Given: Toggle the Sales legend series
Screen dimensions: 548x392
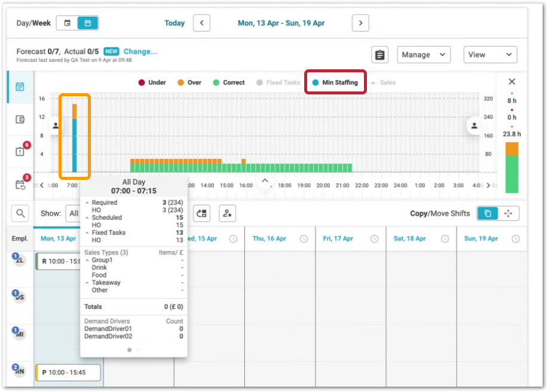Looking at the screenshot, I should (x=383, y=82).
